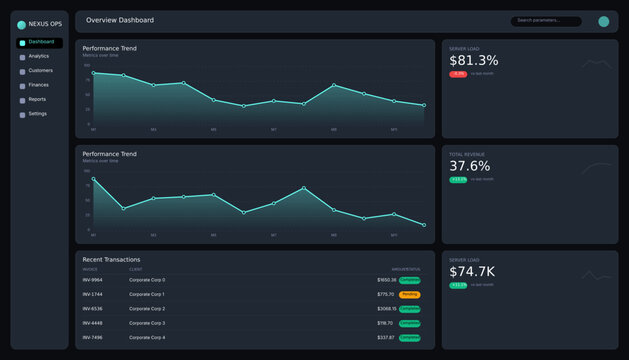Click the square icon beside Analytics
Viewport: 629px width, 360px height.
tap(22, 57)
